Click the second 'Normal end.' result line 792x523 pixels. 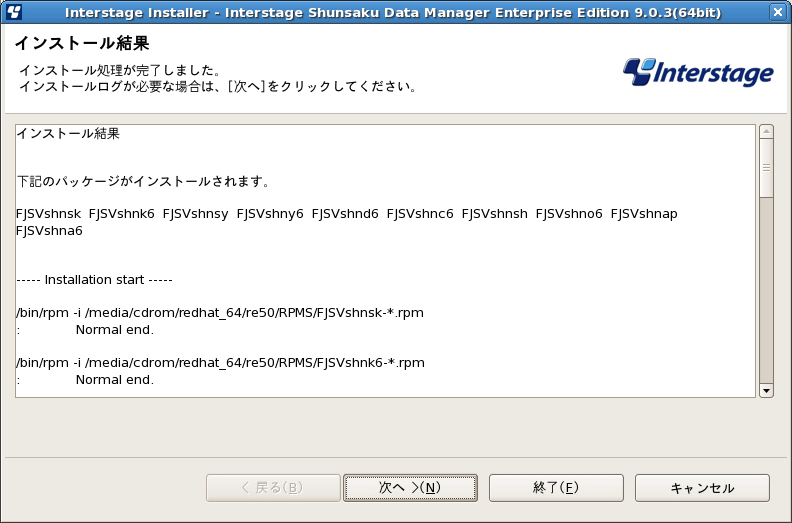[x=115, y=380]
